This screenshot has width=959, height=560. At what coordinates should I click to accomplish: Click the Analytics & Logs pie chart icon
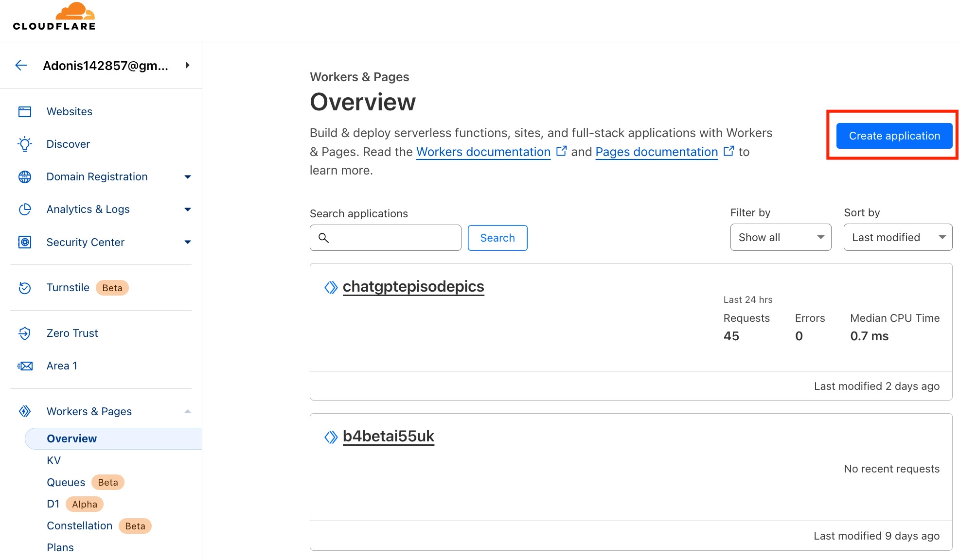(25, 210)
